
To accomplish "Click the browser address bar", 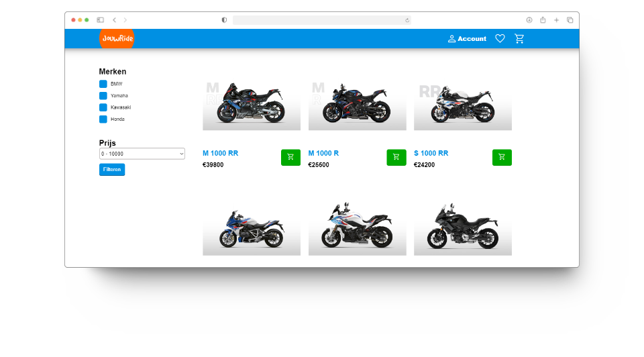I will [322, 20].
